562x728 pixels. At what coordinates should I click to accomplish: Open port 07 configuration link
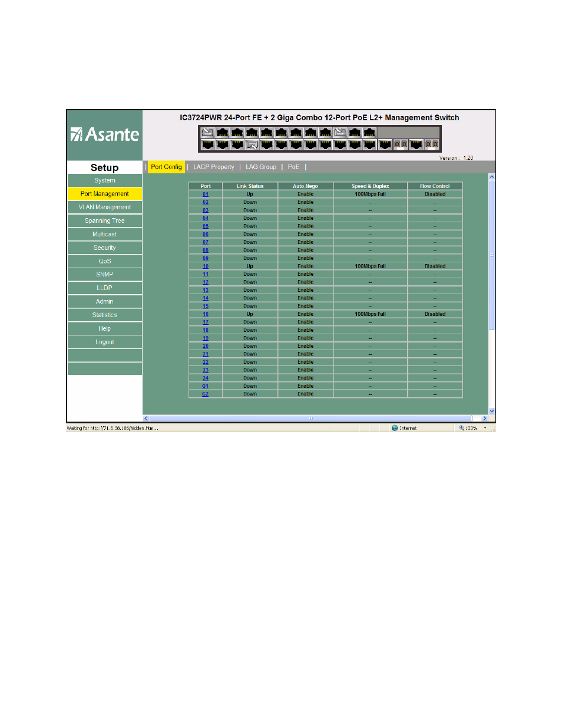pos(206,242)
